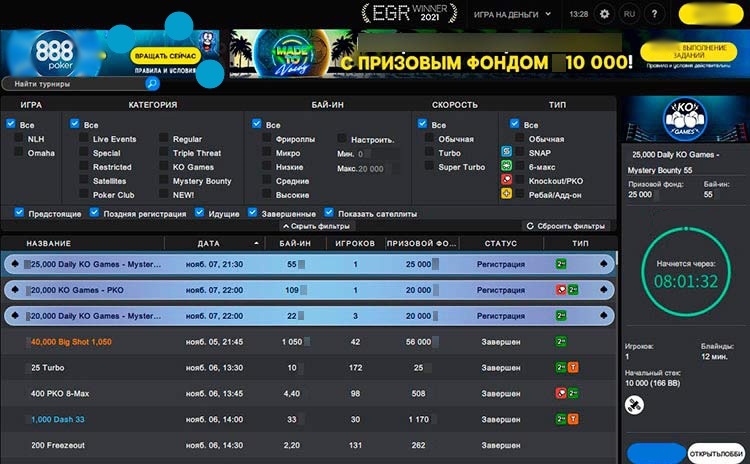Uncheck Все under Игра filter

(x=11, y=124)
